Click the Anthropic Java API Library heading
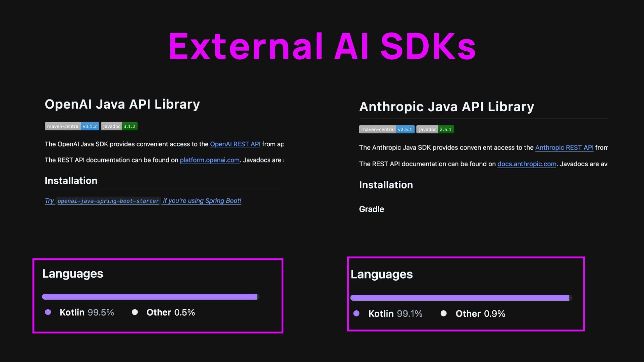 click(446, 107)
